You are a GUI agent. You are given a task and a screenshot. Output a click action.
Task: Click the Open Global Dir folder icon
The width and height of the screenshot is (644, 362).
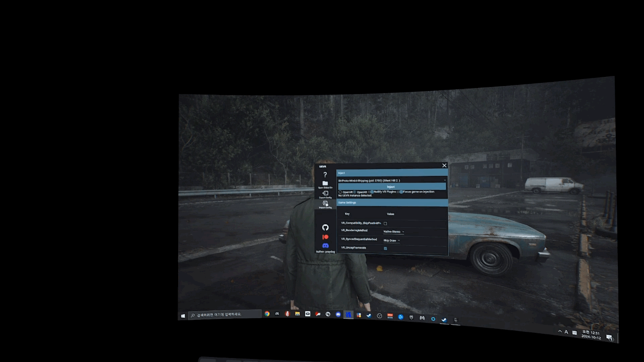tap(325, 184)
